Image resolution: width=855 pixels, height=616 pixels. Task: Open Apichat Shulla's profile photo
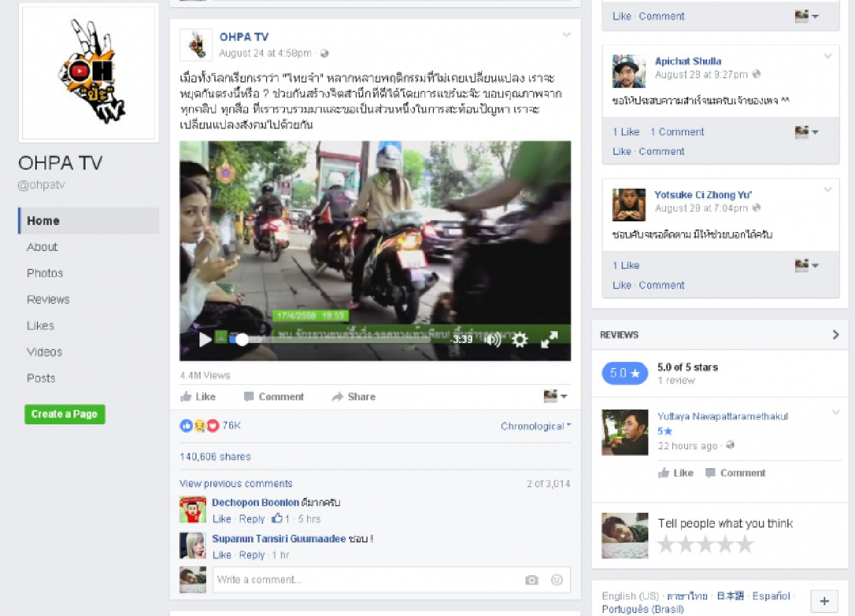[629, 71]
